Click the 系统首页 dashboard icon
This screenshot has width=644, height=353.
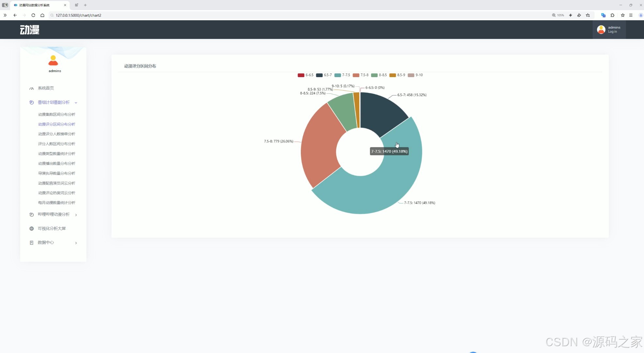(31, 88)
